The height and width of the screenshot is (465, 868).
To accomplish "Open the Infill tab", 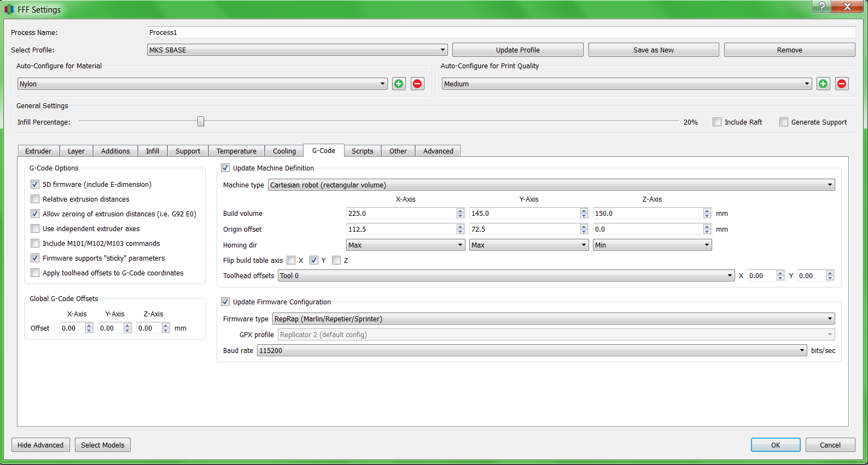I will pyautogui.click(x=153, y=151).
